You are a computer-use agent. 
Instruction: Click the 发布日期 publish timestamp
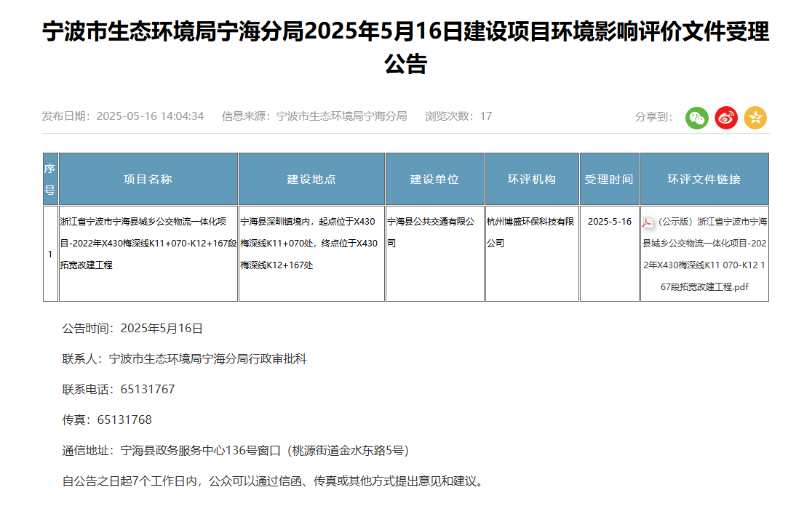pos(123,116)
